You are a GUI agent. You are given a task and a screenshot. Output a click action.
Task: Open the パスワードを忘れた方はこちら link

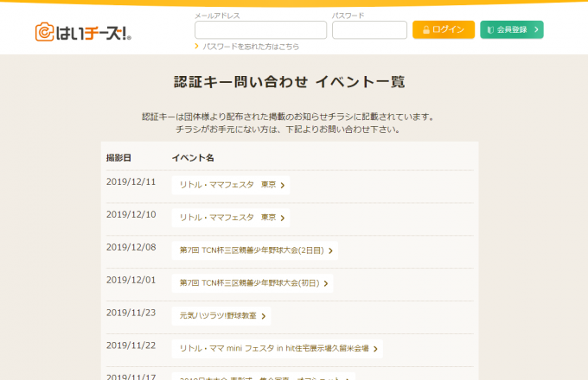[x=251, y=47]
